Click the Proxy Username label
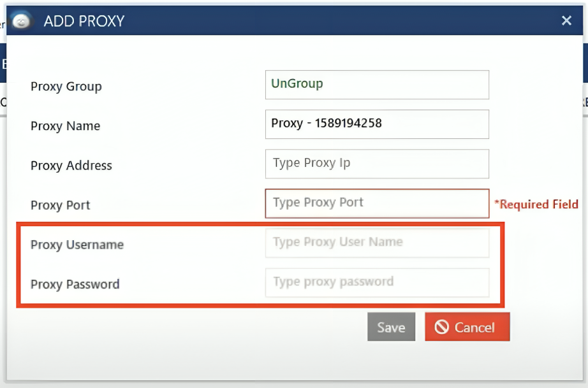The width and height of the screenshot is (588, 388). 77,245
